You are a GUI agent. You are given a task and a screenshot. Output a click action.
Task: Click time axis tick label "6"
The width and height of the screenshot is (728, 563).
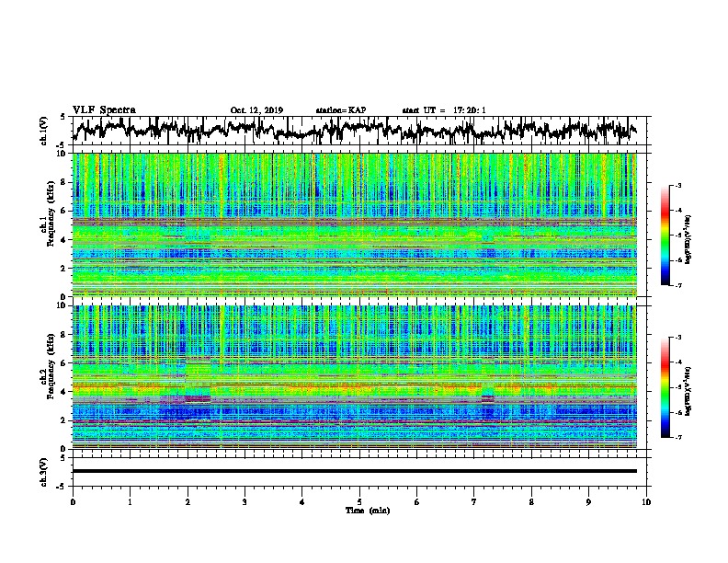416,501
